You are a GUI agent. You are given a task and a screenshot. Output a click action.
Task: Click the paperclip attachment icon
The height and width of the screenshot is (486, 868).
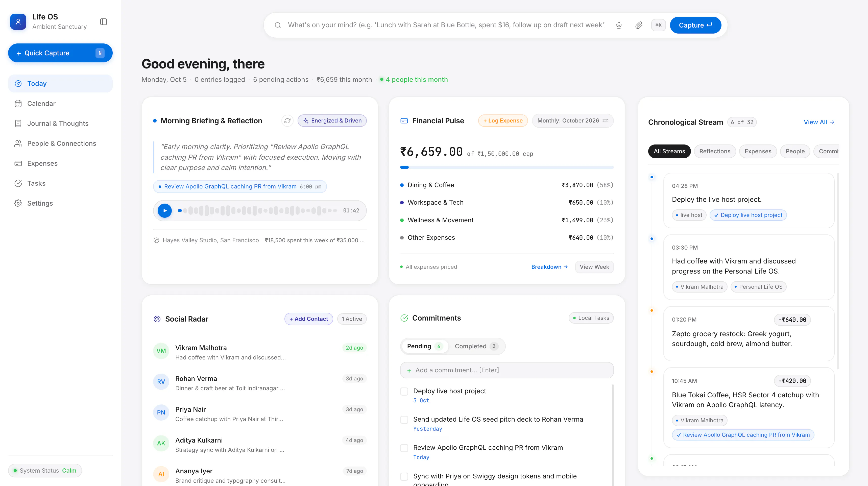(639, 25)
